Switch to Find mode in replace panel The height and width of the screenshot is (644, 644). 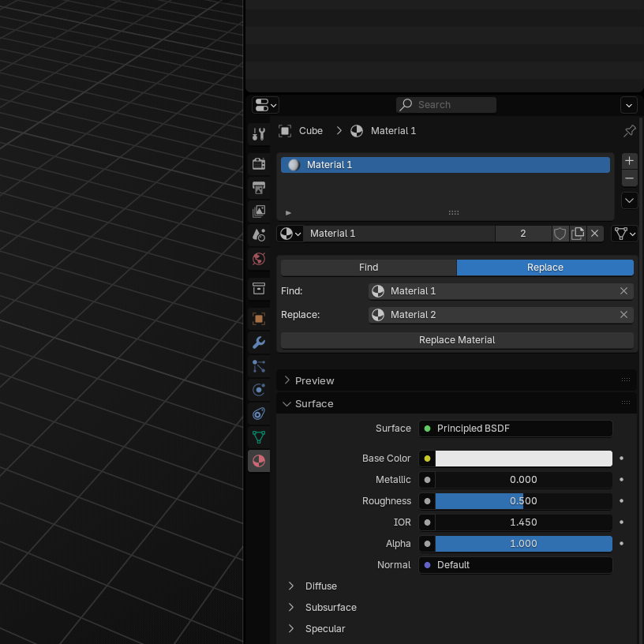tap(368, 267)
